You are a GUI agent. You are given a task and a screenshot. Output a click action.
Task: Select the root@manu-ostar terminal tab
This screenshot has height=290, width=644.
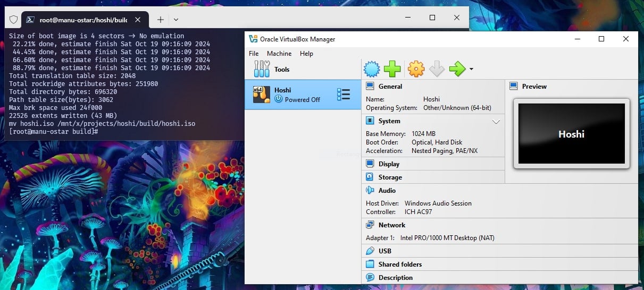[x=85, y=19]
